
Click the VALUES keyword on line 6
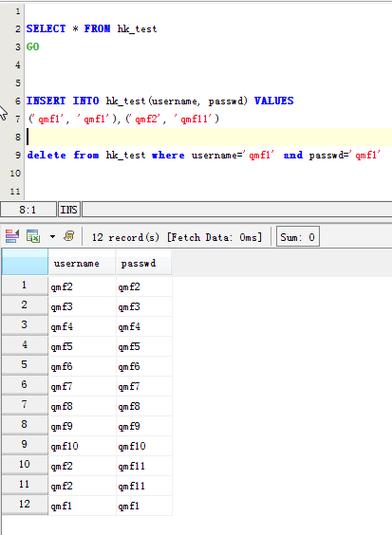pyautogui.click(x=274, y=101)
